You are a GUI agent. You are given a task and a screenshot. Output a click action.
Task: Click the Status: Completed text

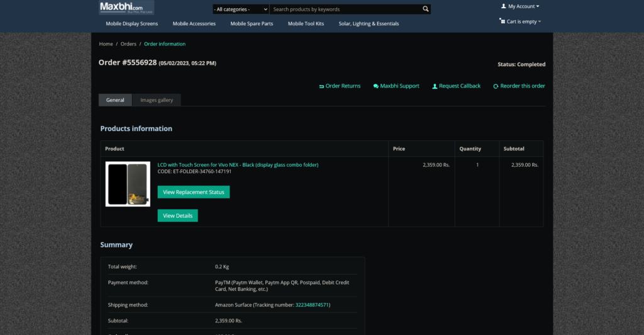pyautogui.click(x=521, y=64)
